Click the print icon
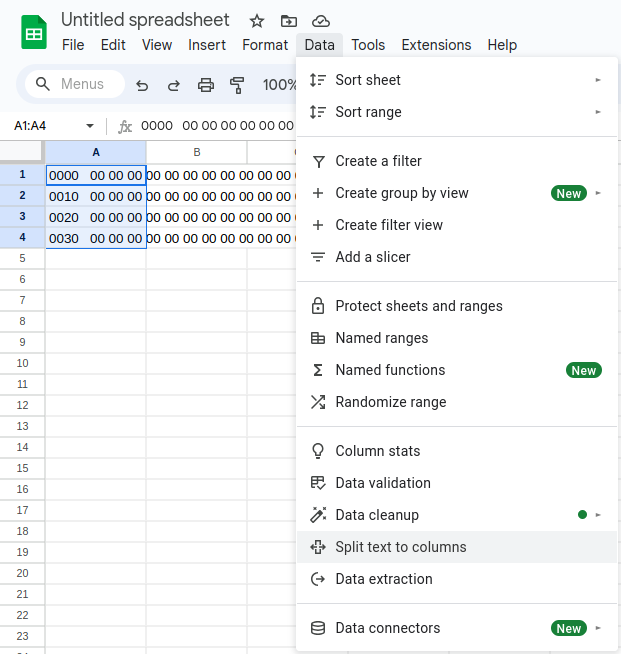The height and width of the screenshot is (654, 621). click(206, 85)
